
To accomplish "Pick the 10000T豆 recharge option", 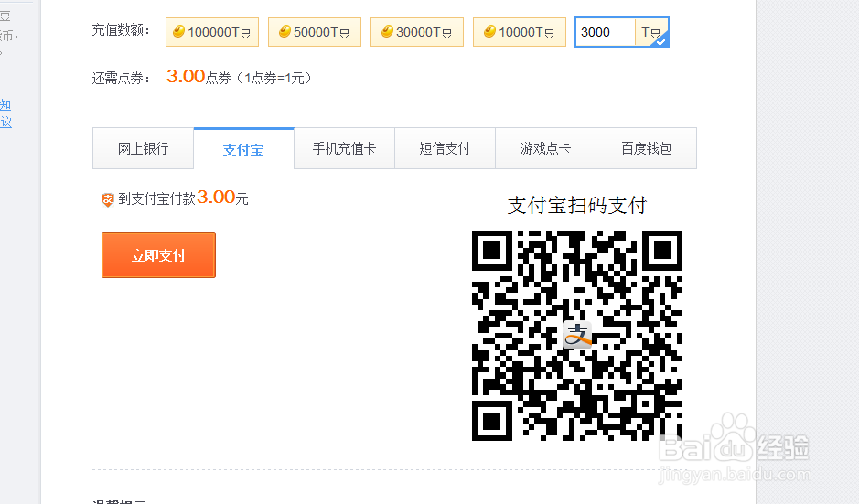I will click(x=520, y=32).
